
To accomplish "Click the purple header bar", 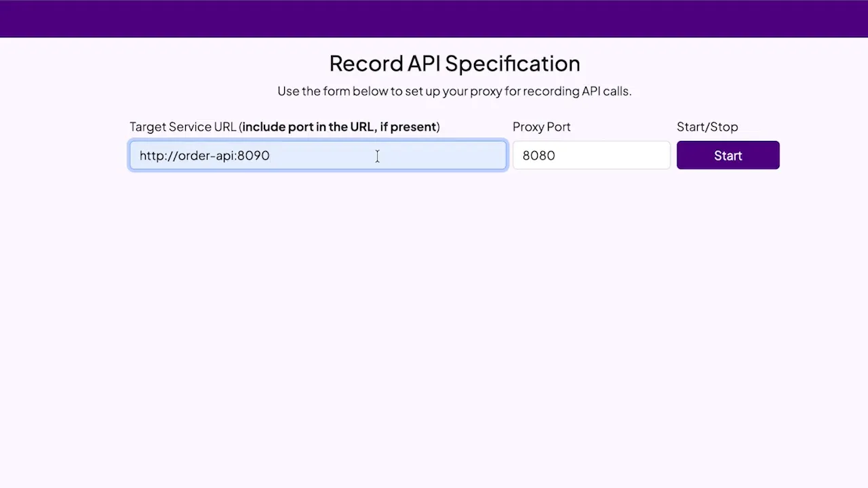I will pos(434,18).
